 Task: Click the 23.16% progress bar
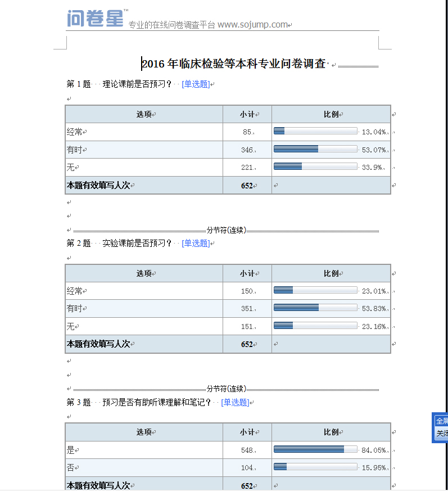point(315,325)
